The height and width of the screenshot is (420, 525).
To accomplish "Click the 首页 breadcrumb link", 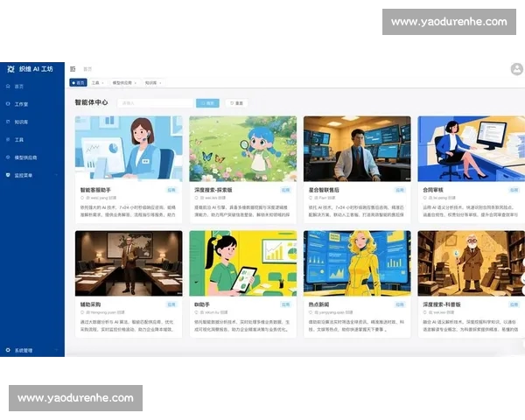I will tap(87, 68).
